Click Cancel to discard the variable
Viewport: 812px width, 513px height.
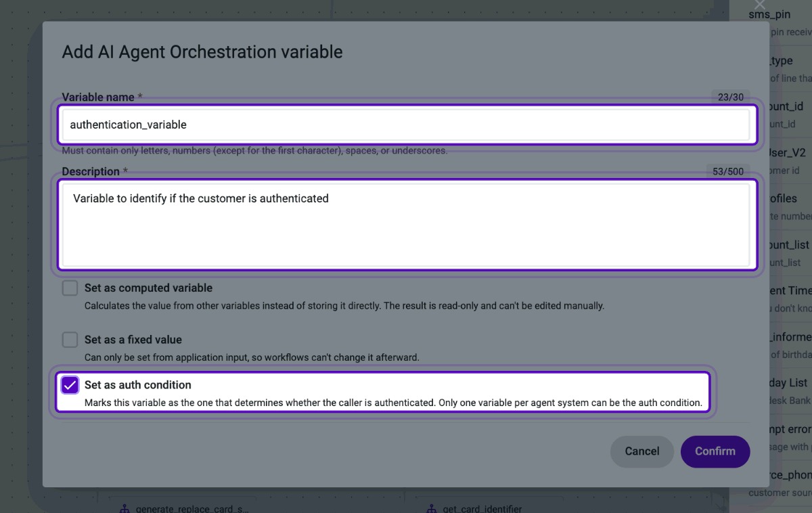pos(641,451)
